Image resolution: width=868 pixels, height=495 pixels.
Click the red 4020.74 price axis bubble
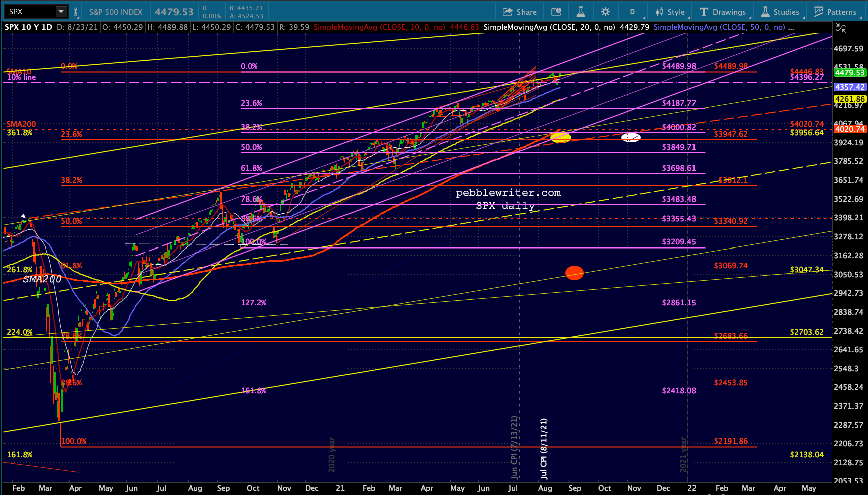tap(850, 129)
